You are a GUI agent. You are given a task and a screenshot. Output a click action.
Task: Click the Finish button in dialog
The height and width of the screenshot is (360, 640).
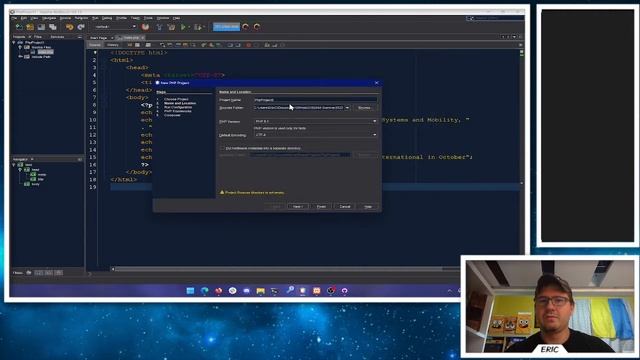point(321,207)
